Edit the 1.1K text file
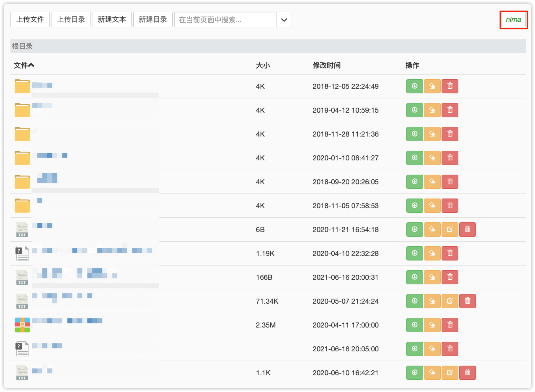Screen dimensions: 535x392 point(450,373)
